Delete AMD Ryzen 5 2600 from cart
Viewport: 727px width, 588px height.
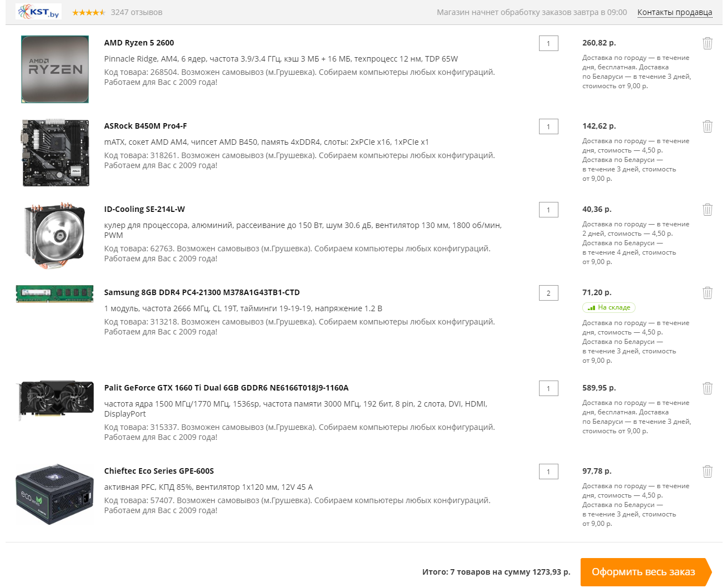click(x=707, y=43)
